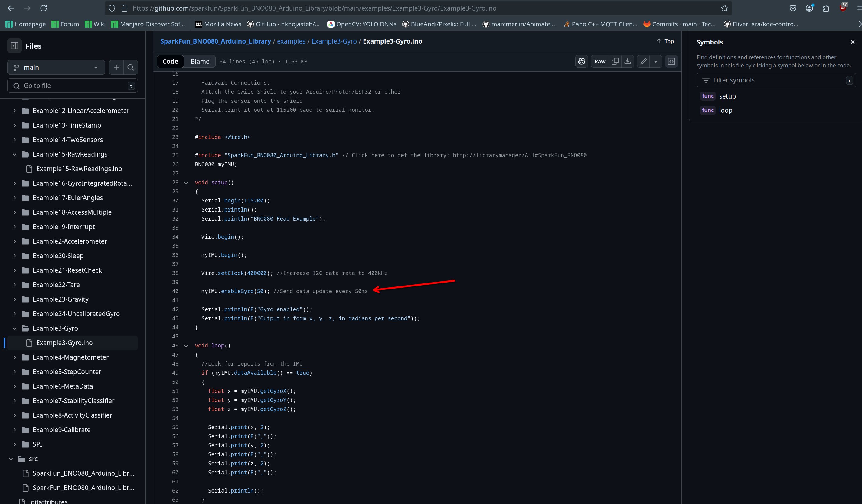Show site security shield info

coord(112,8)
